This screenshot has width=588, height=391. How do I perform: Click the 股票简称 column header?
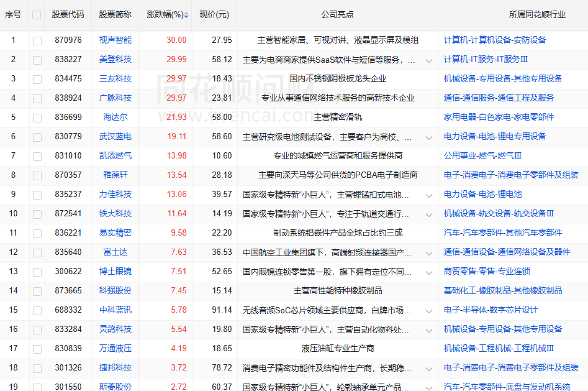tap(115, 15)
